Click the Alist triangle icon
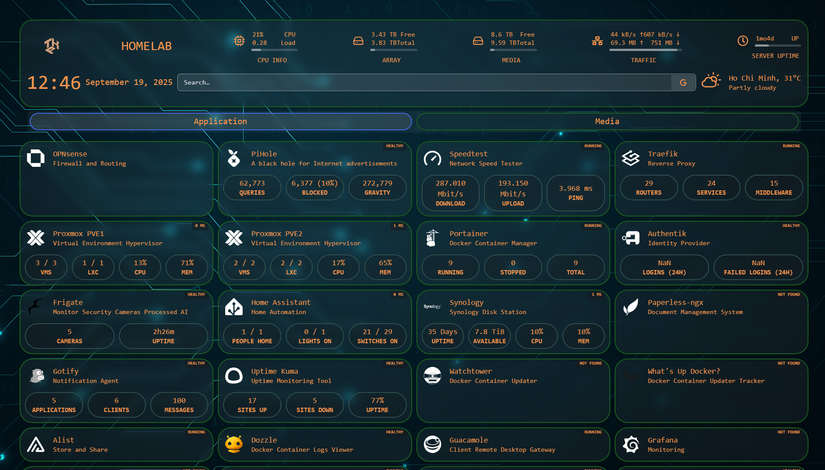The height and width of the screenshot is (470, 825). (36, 445)
